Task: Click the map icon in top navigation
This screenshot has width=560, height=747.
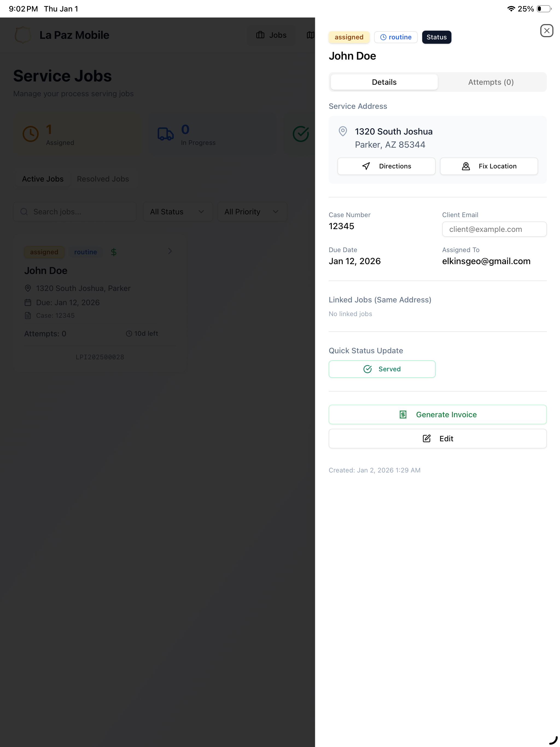Action: pyautogui.click(x=310, y=35)
